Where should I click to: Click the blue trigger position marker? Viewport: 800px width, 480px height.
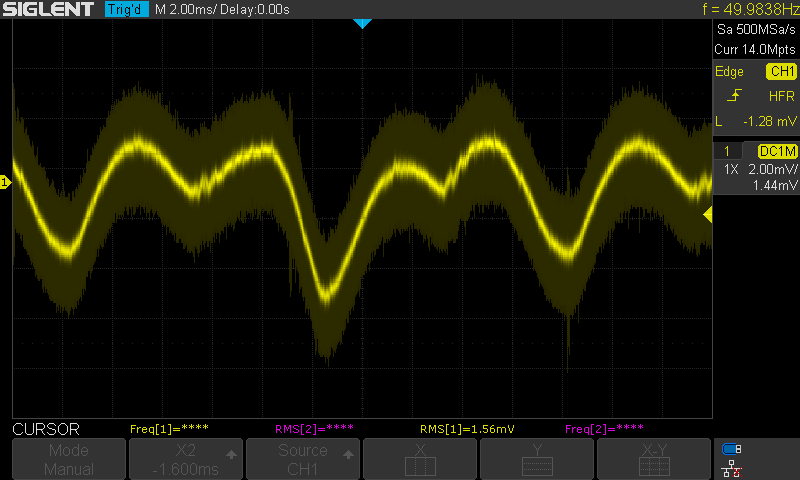[x=362, y=23]
